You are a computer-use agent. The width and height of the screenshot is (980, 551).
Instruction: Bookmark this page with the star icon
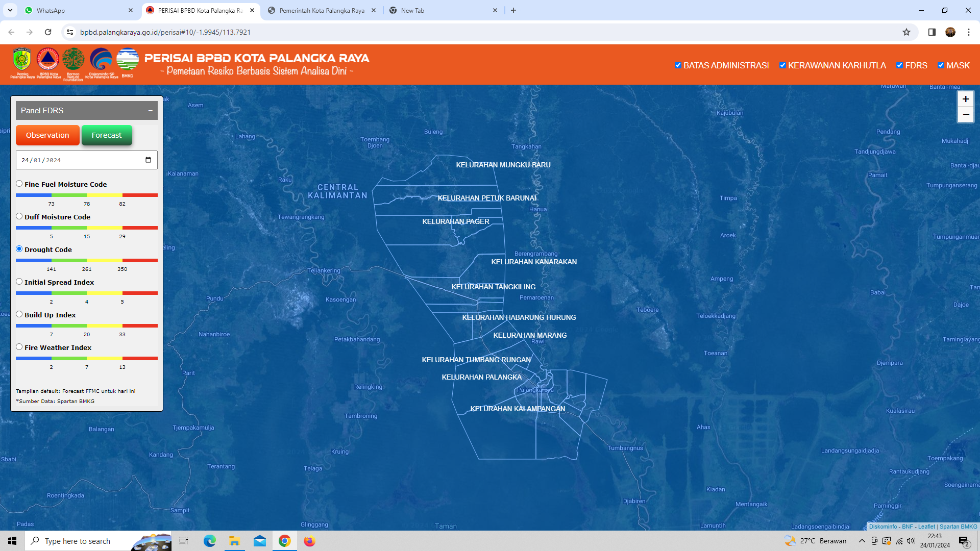point(906,32)
